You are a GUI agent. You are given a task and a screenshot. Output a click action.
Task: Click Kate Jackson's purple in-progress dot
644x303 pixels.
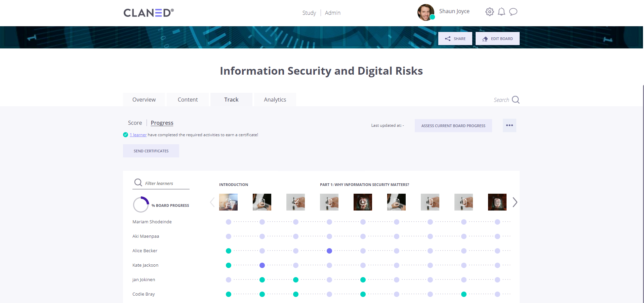tap(262, 265)
